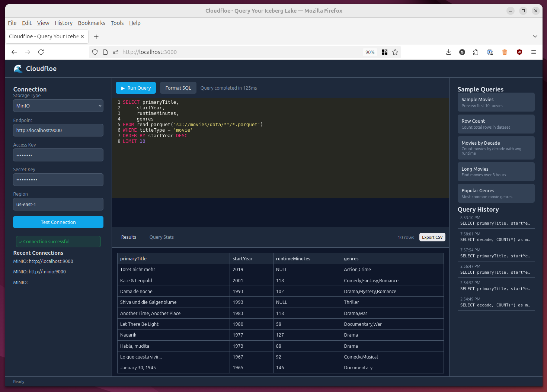Select the Movies by Decade sample query
Image resolution: width=547 pixels, height=392 pixels.
click(496, 148)
